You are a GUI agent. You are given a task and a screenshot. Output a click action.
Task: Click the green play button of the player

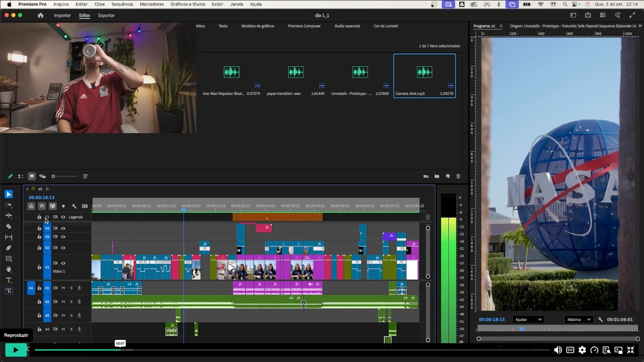pos(16,350)
